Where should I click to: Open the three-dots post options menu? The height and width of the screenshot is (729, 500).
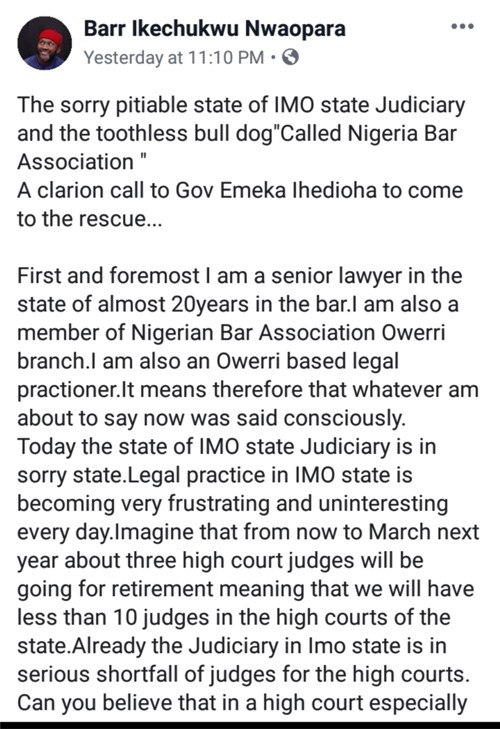[462, 26]
